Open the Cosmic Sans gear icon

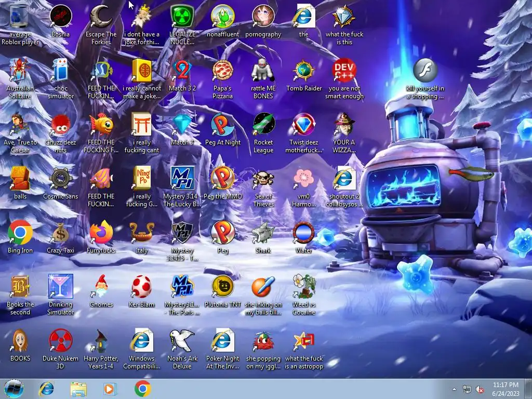point(60,178)
